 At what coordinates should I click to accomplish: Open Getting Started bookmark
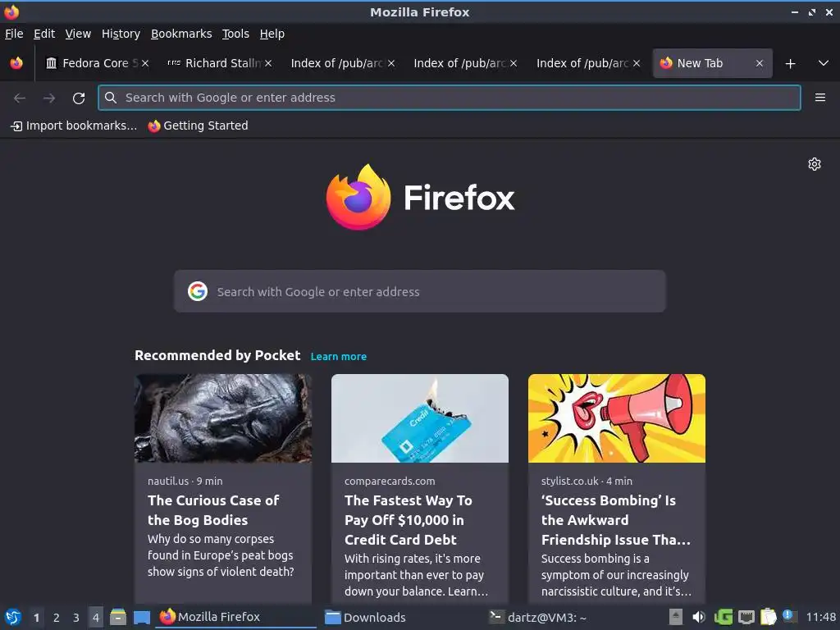pos(199,126)
